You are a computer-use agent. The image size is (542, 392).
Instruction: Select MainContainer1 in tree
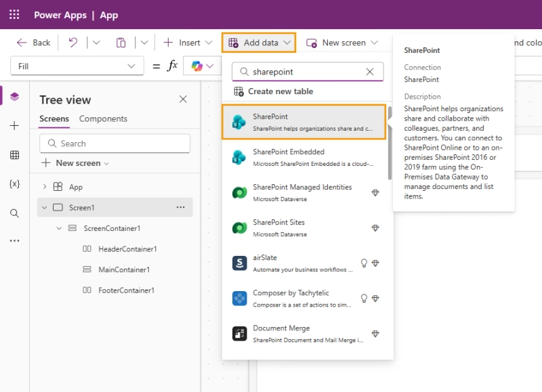coord(124,269)
